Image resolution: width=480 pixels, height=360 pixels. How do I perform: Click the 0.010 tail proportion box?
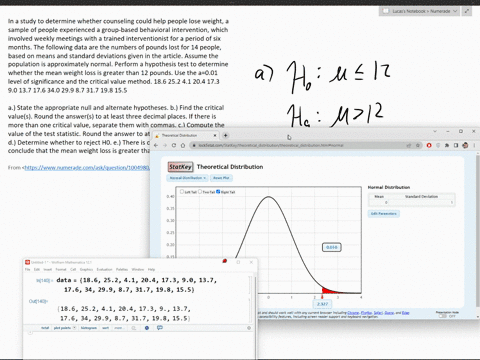tap(332, 247)
